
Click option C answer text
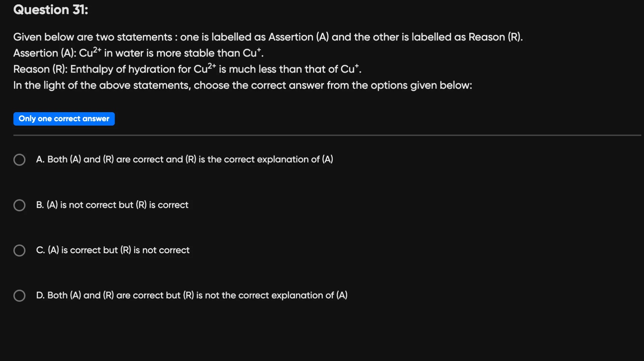coord(113,250)
